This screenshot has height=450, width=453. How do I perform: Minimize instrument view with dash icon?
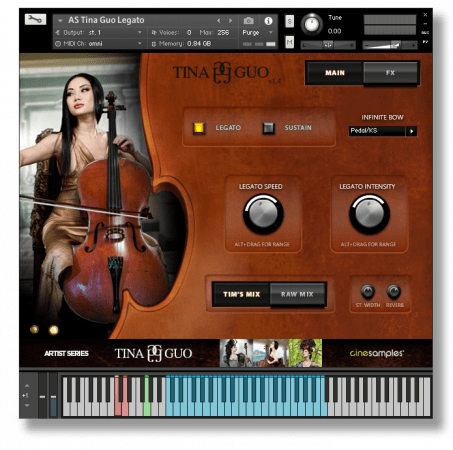(x=425, y=24)
